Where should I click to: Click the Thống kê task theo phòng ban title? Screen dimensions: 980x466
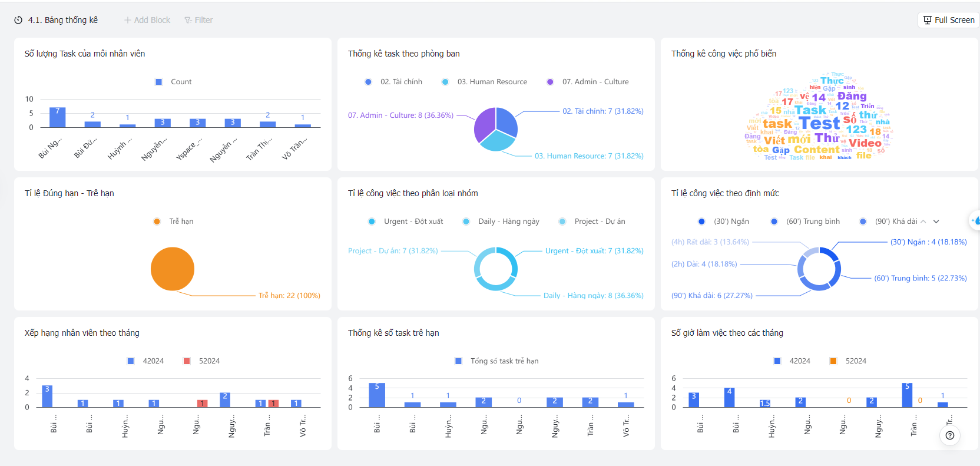403,54
